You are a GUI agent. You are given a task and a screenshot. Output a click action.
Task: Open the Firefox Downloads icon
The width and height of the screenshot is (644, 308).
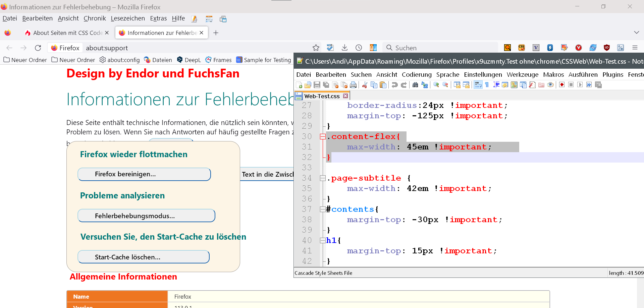tap(344, 48)
